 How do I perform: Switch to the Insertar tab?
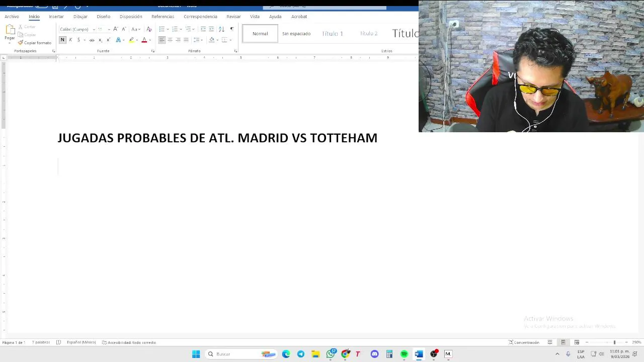56,17
